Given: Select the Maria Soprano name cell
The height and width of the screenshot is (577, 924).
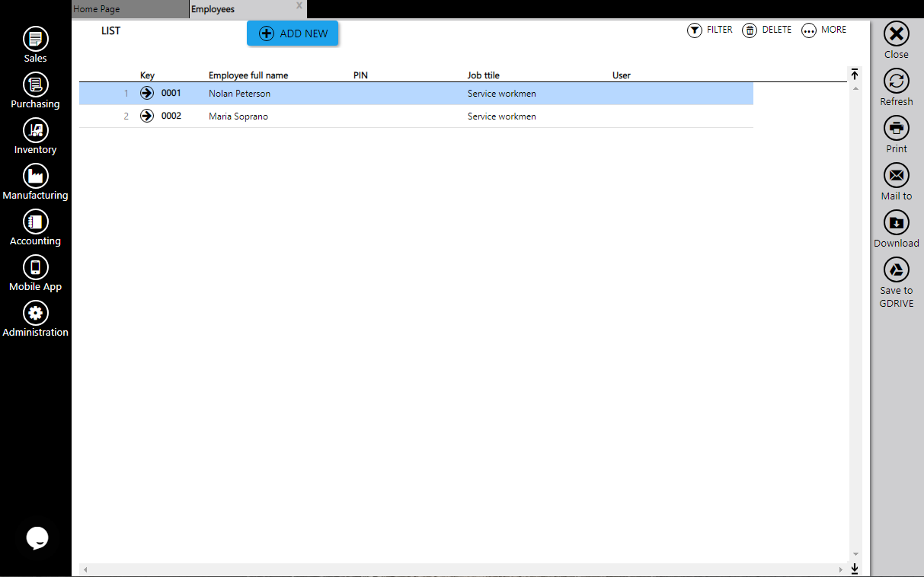Looking at the screenshot, I should pyautogui.click(x=238, y=116).
